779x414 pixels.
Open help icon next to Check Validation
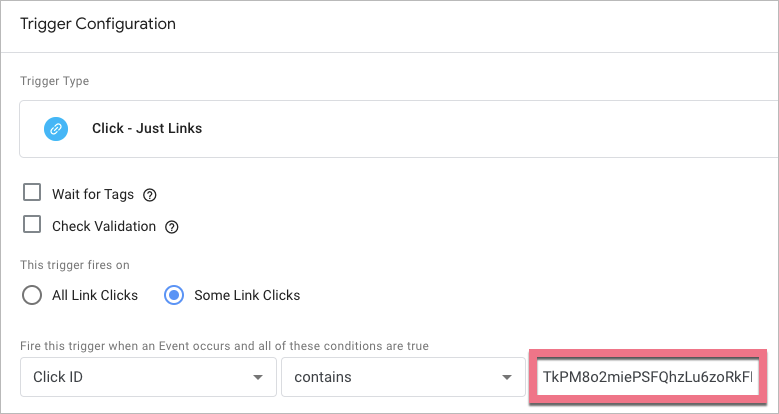pos(171,227)
